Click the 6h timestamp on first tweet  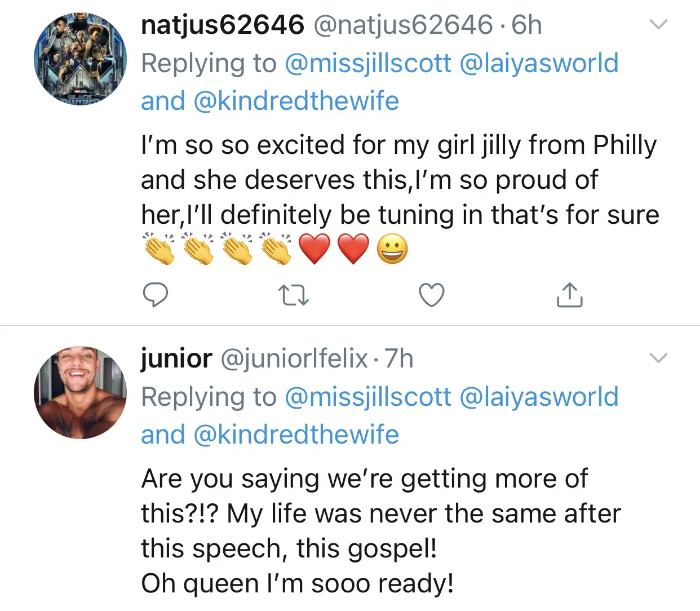[526, 25]
